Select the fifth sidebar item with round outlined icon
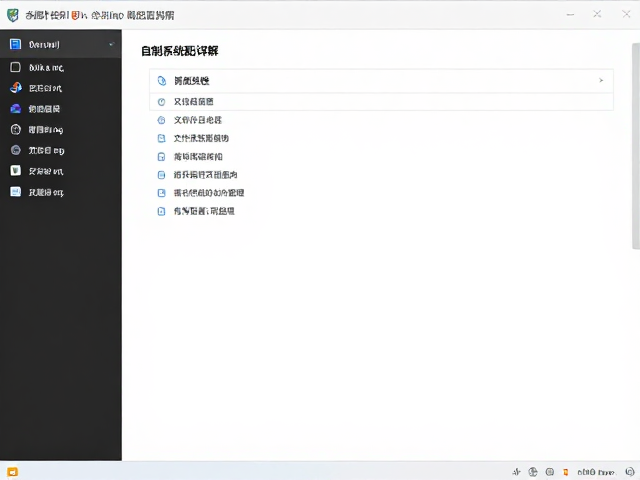 pos(16,129)
